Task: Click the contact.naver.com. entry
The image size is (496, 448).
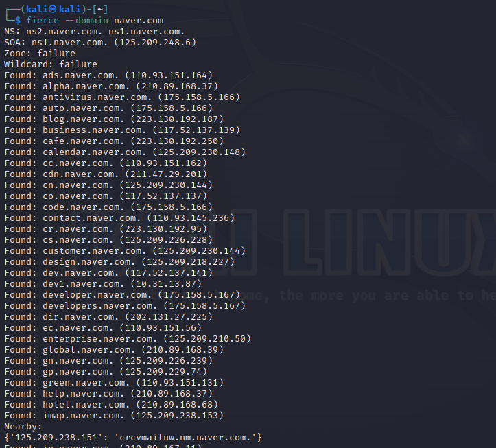Action: point(119,218)
